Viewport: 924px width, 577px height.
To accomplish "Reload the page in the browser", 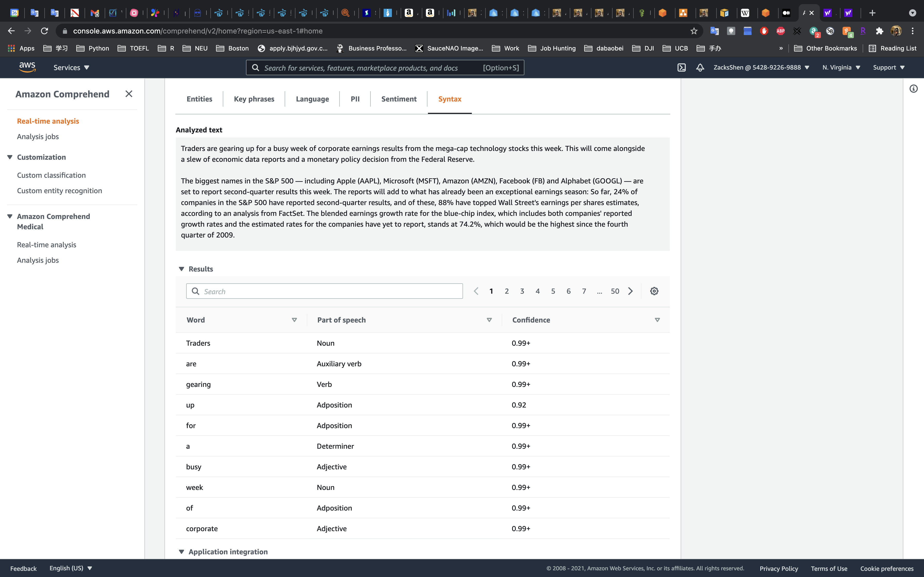I will pos(44,31).
